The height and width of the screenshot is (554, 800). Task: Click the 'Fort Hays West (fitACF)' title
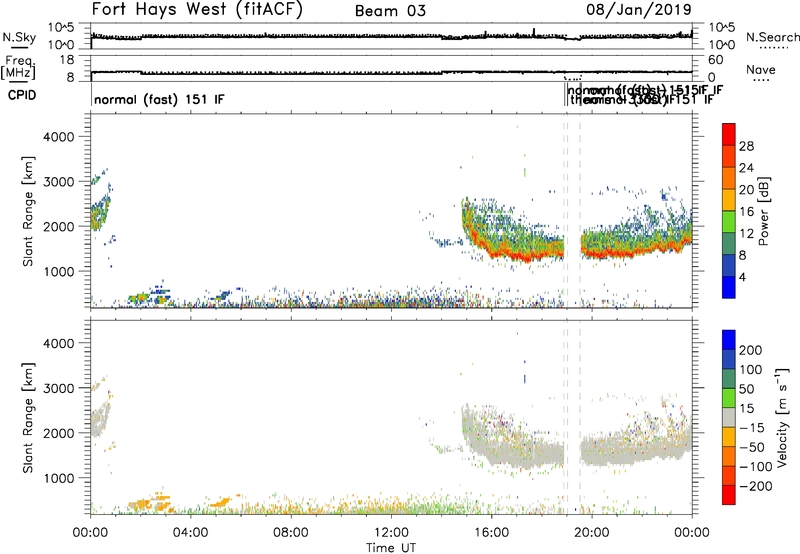tap(197, 10)
